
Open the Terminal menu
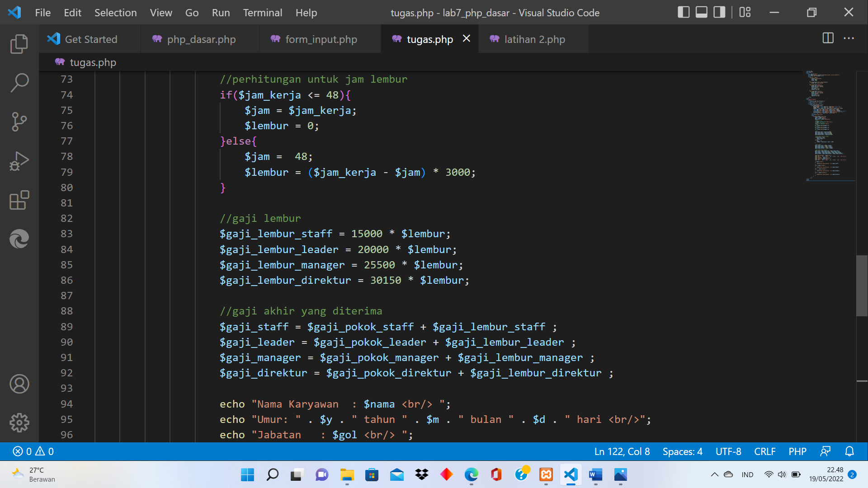coord(262,13)
